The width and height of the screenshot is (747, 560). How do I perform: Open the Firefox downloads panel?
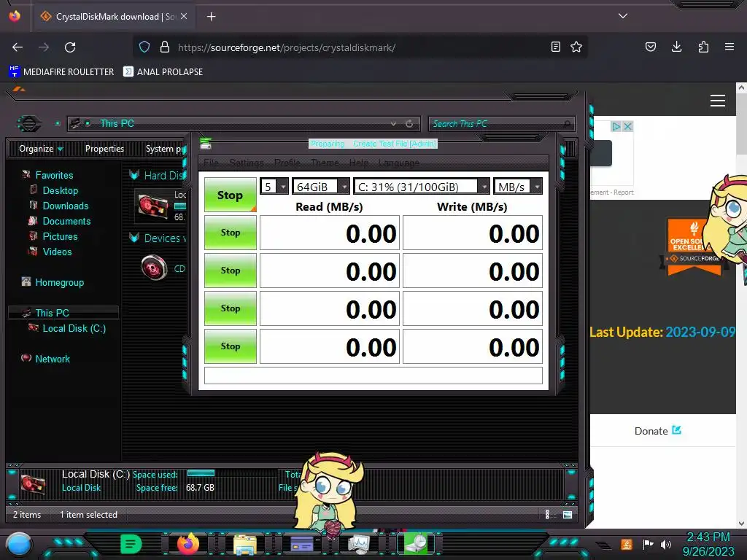point(676,47)
